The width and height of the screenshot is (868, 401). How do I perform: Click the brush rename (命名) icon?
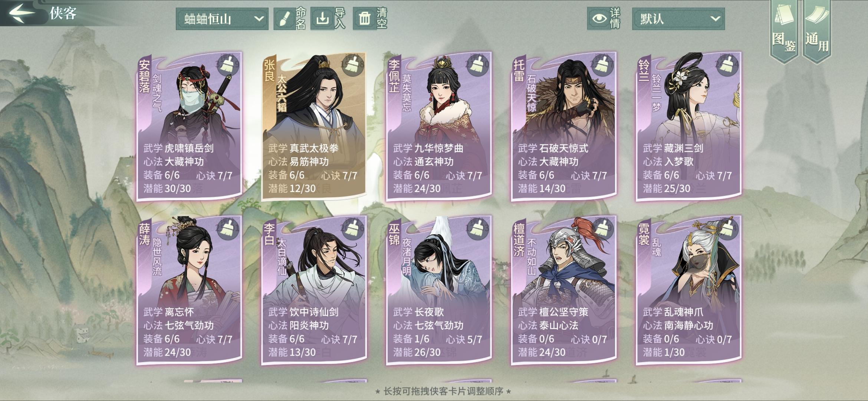tap(284, 19)
